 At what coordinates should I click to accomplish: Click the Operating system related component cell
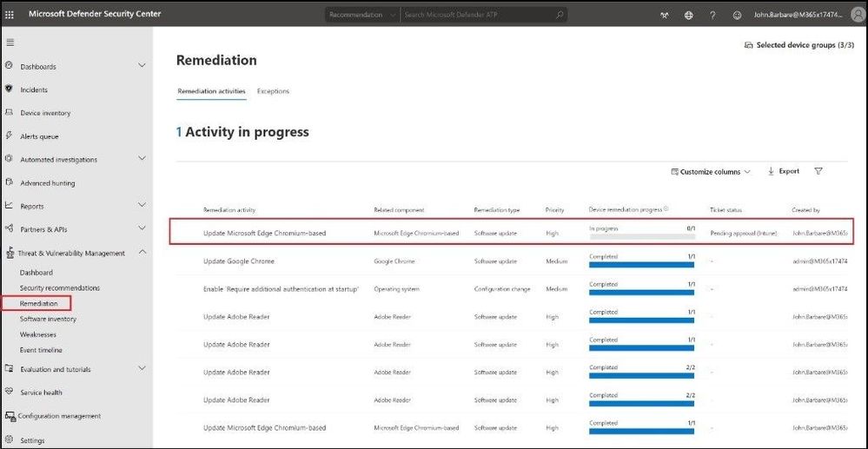(396, 289)
